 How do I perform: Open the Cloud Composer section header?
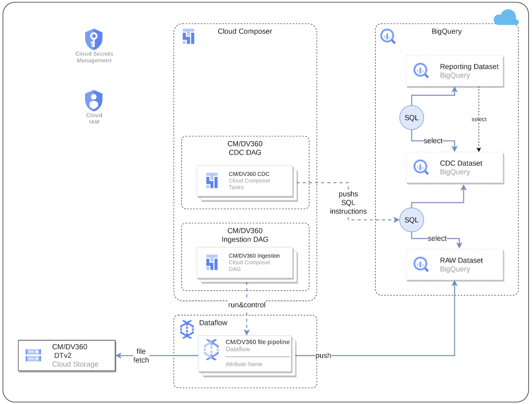pyautogui.click(x=245, y=31)
